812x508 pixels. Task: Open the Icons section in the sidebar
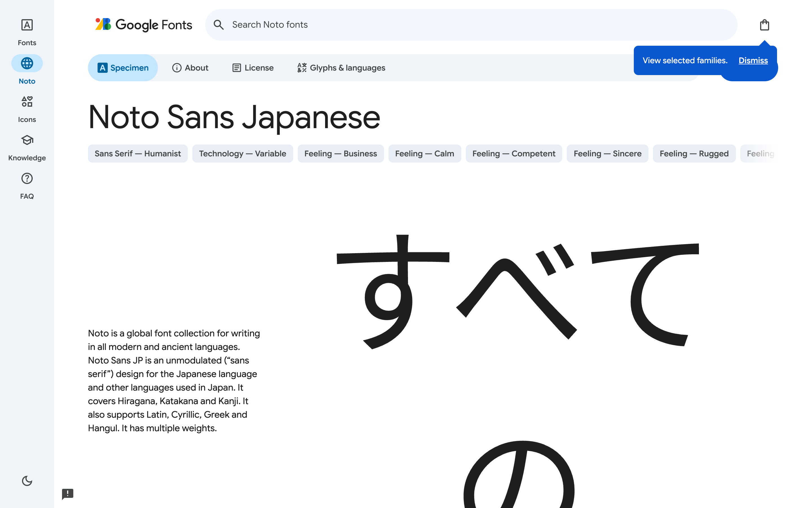click(x=27, y=109)
